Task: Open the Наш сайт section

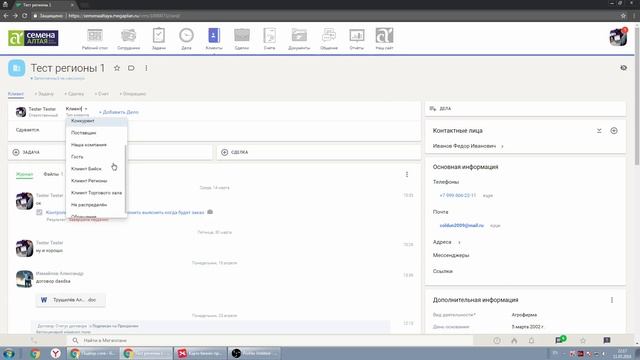Action: pos(384,39)
